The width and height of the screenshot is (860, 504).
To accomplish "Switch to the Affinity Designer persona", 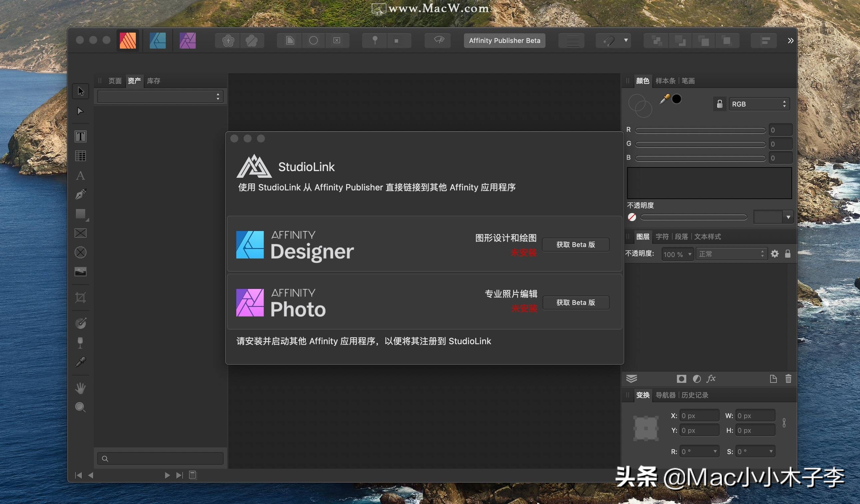I will 158,40.
